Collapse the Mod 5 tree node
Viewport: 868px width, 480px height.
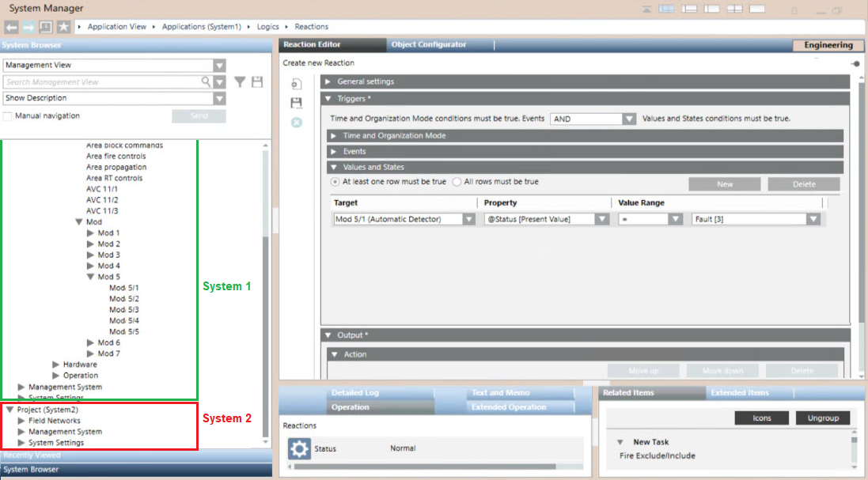[x=90, y=276]
